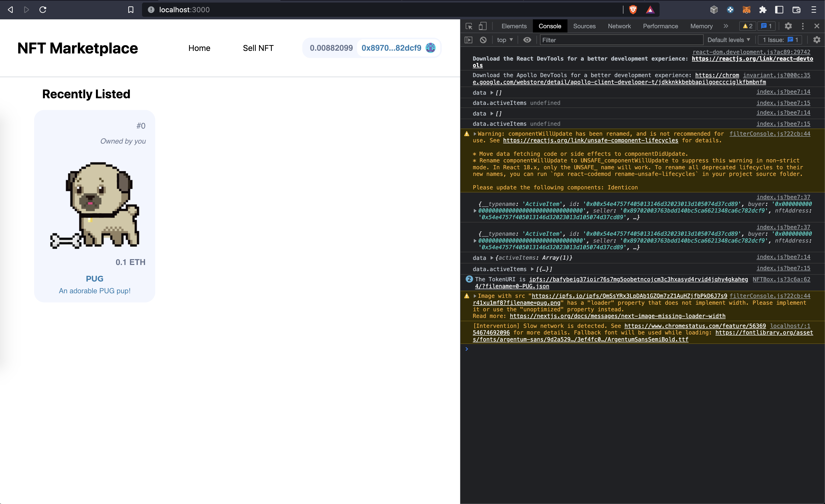The height and width of the screenshot is (504, 825).
Task: Clear the console using the clear icon
Action: tap(483, 40)
